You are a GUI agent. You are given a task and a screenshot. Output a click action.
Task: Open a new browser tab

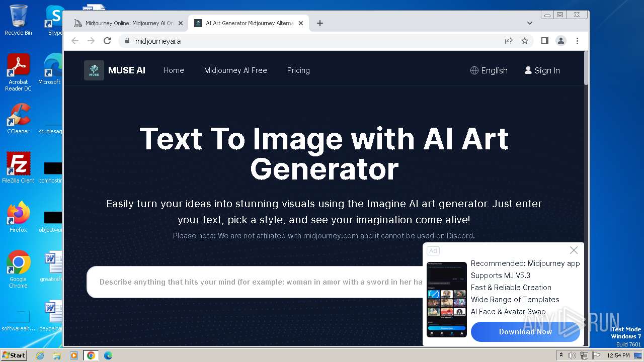(x=320, y=23)
